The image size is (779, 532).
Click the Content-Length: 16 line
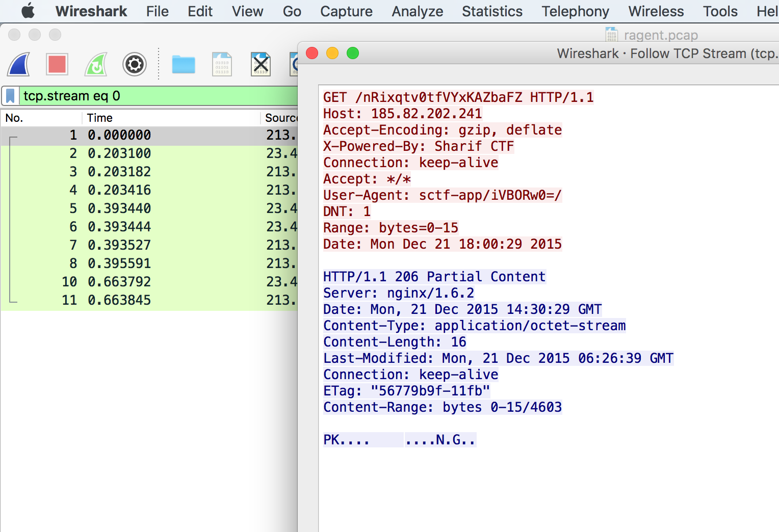[x=395, y=342]
